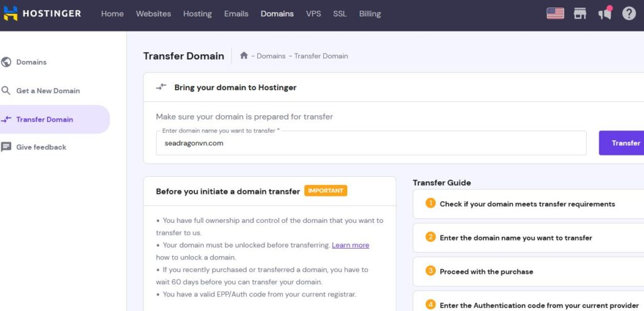Open the store marketplace icon
Viewport: 644px width, 311px height.
[x=580, y=13]
